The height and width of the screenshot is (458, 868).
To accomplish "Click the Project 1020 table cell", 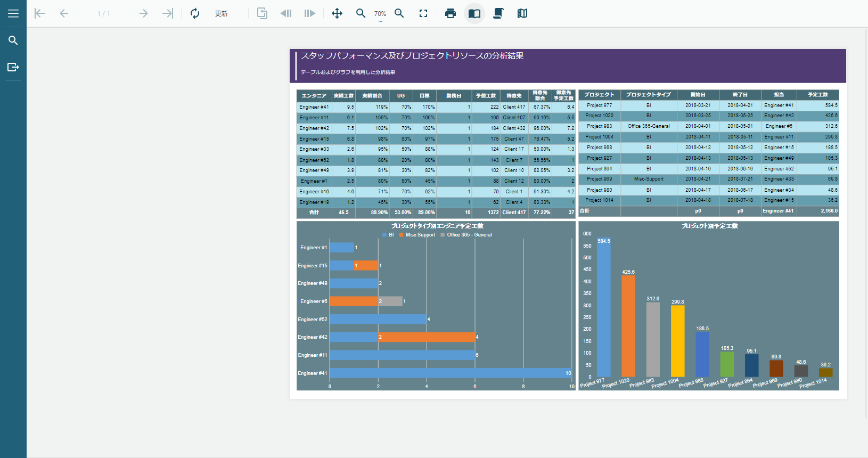I will point(600,116).
